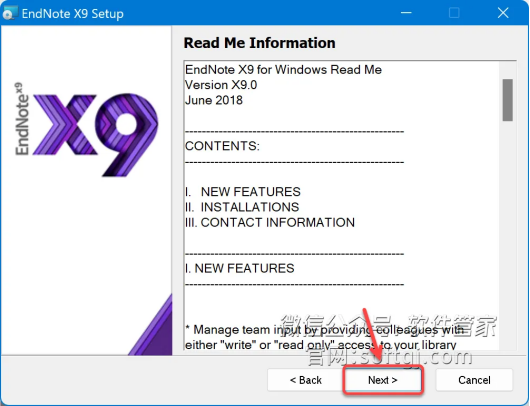The image size is (530, 406).
Task: Click the 'June 2018' text line
Action: pos(214,100)
